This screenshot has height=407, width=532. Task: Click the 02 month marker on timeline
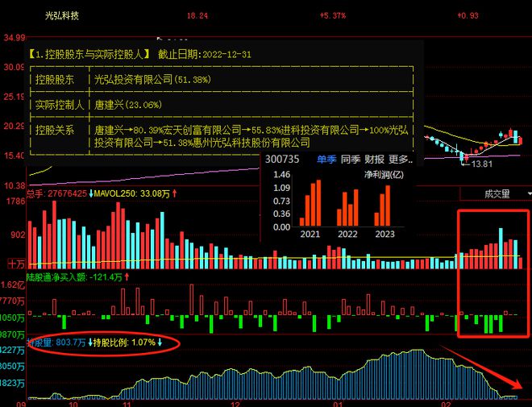click(x=447, y=404)
